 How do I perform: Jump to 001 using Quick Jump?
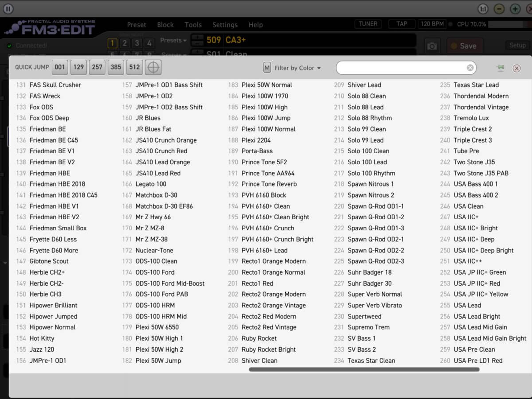point(60,67)
